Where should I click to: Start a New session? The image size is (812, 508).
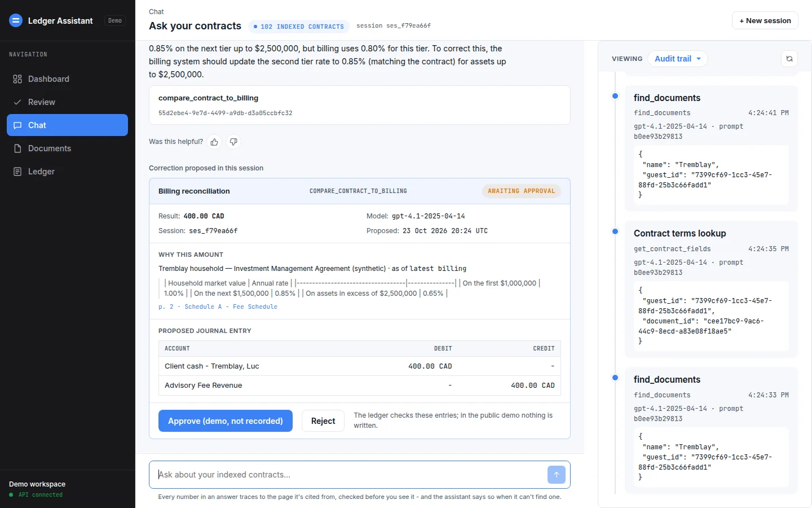tap(765, 20)
